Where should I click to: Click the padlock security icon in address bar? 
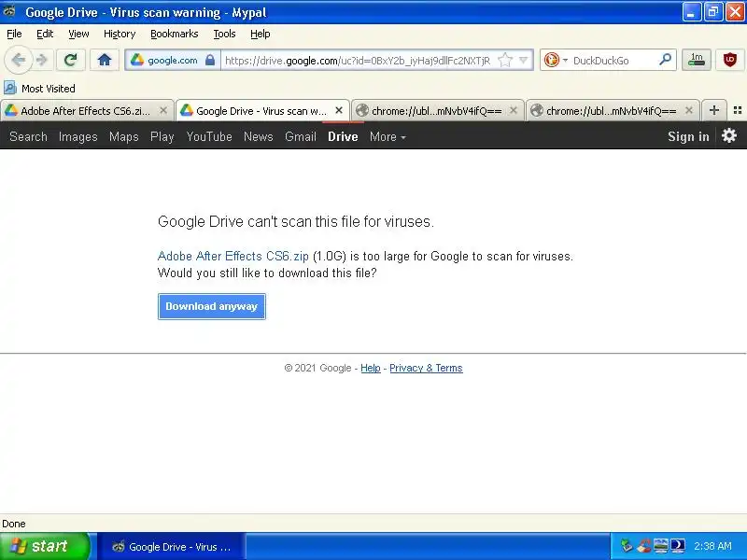pyautogui.click(x=209, y=60)
